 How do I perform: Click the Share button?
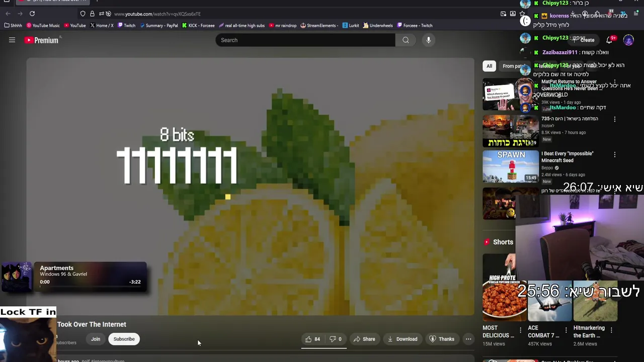[x=364, y=339]
